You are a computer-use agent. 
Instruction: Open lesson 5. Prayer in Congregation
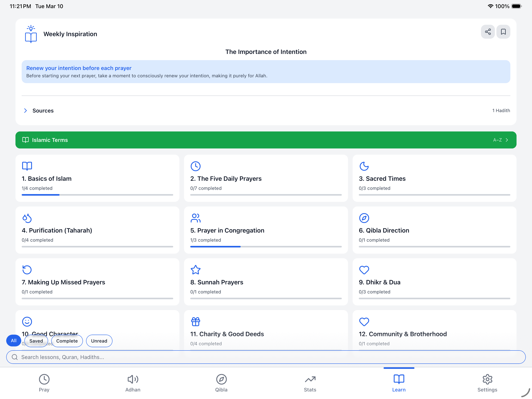coord(266,230)
